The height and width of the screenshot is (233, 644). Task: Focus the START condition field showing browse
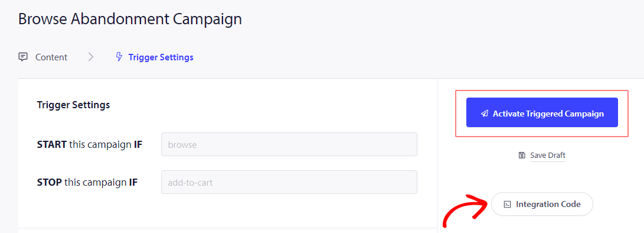point(289,144)
